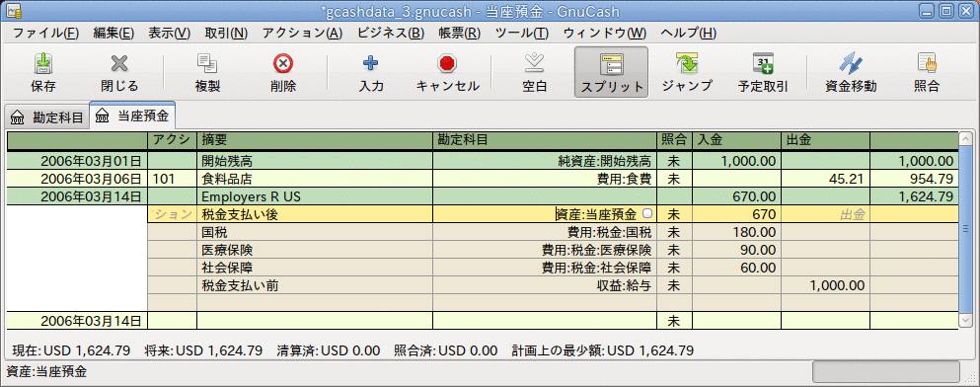Click the date 2006年03月01日
This screenshot has width=980, height=387.
click(x=91, y=161)
